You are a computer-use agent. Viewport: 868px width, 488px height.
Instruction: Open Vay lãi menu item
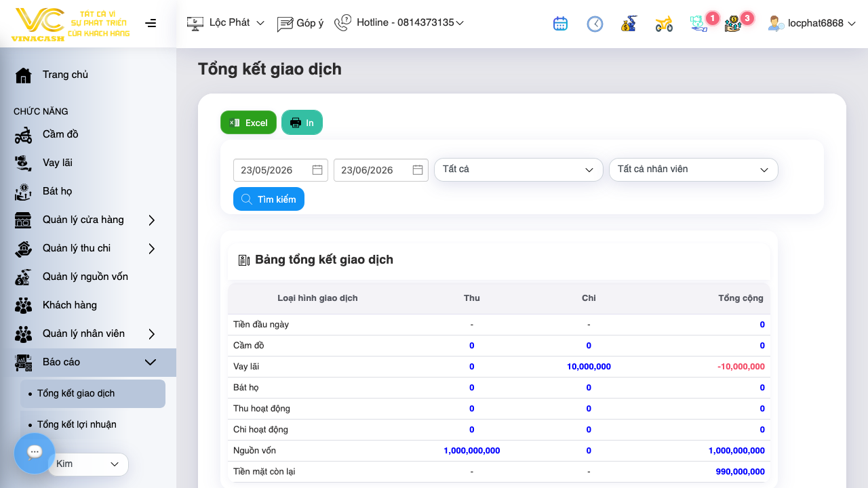pyautogui.click(x=58, y=163)
